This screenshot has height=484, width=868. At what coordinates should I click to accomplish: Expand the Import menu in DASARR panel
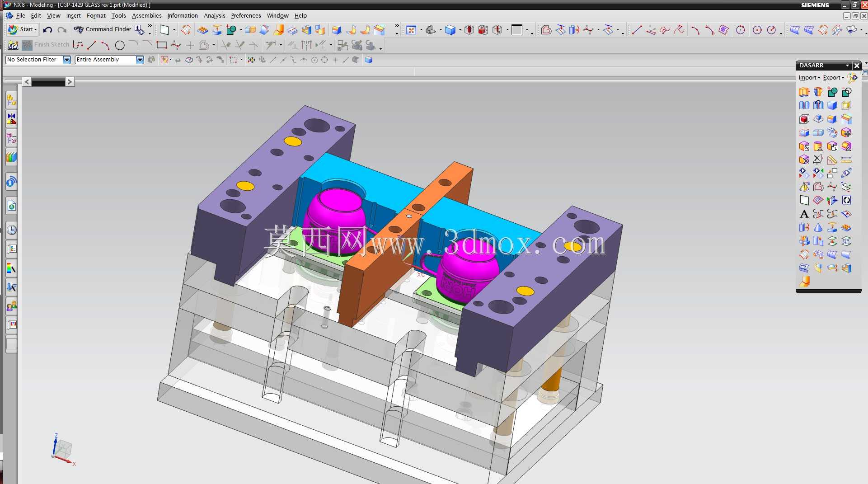(x=809, y=78)
